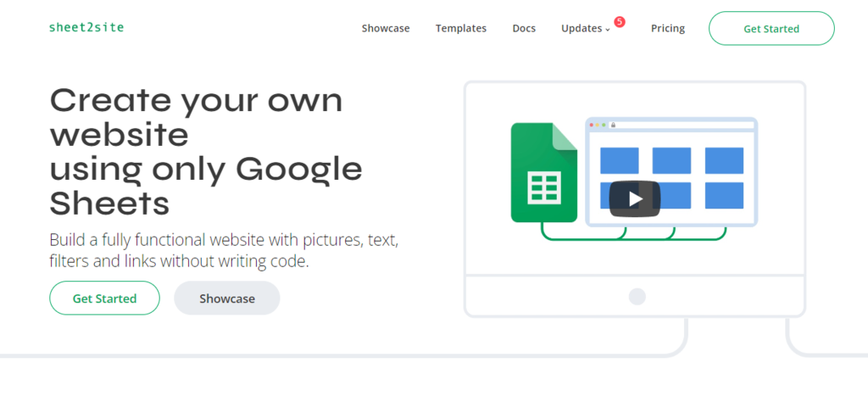Click the 'Build a fully functional website' paragraph
Screen dimensions: 868x402
pyautogui.click(x=224, y=250)
